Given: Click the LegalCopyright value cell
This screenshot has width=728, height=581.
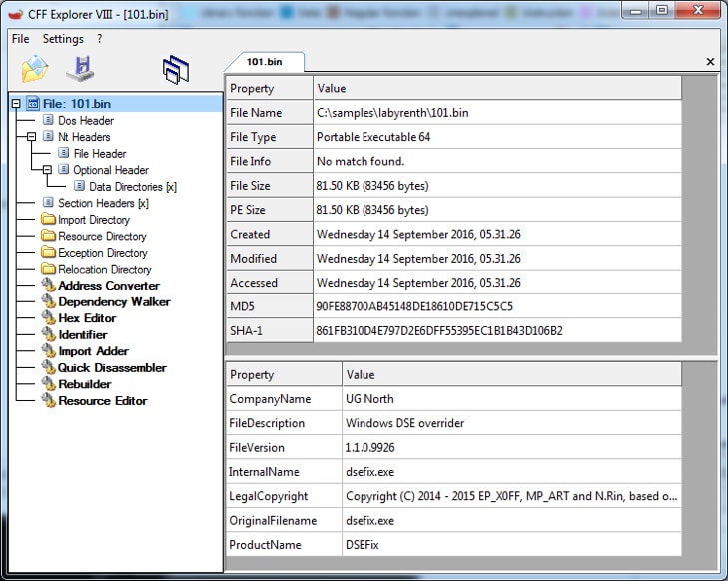Looking at the screenshot, I should [512, 496].
